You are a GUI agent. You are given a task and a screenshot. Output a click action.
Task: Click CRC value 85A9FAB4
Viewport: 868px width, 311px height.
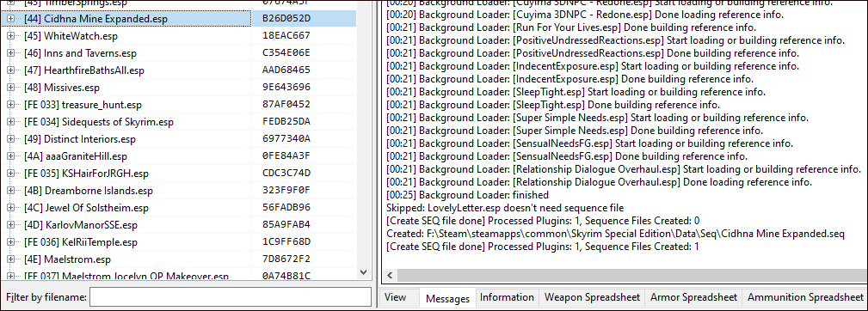(x=286, y=225)
